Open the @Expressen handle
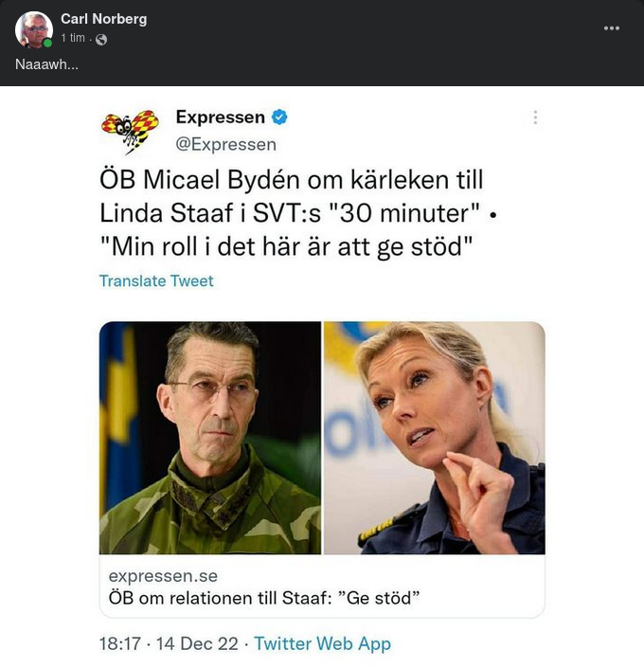The width and height of the screenshot is (644, 667). [225, 144]
